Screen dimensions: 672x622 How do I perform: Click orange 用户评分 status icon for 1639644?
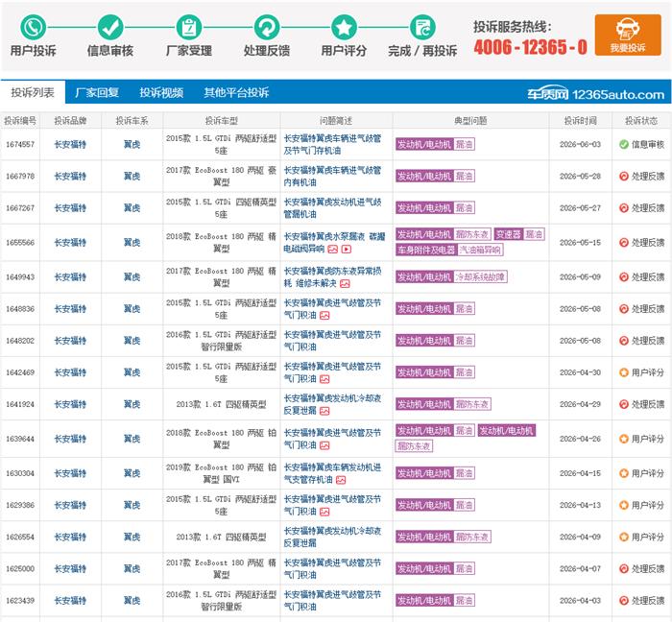coord(624,439)
